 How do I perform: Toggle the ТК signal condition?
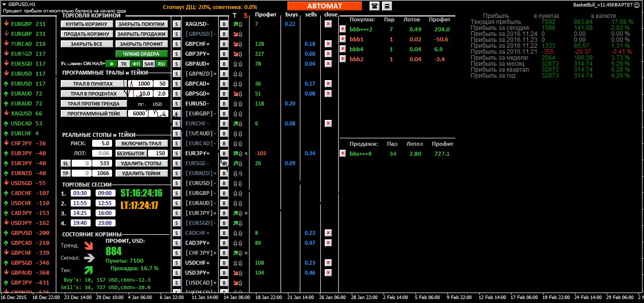pyautogui.click(x=123, y=64)
